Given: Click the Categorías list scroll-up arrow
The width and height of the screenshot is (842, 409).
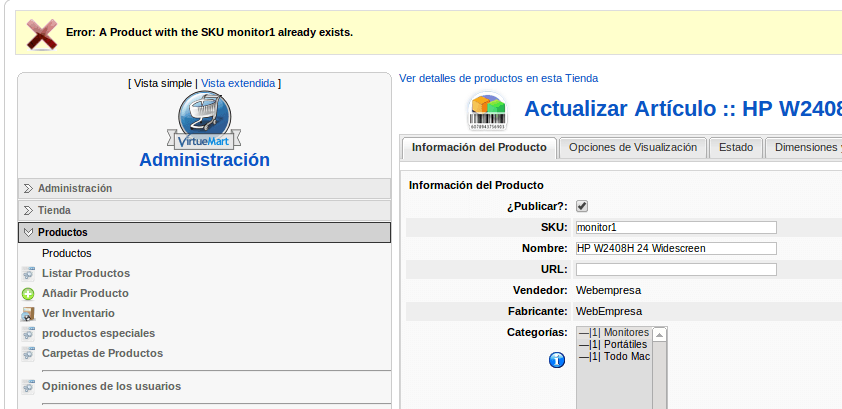Looking at the screenshot, I should pos(659,334).
